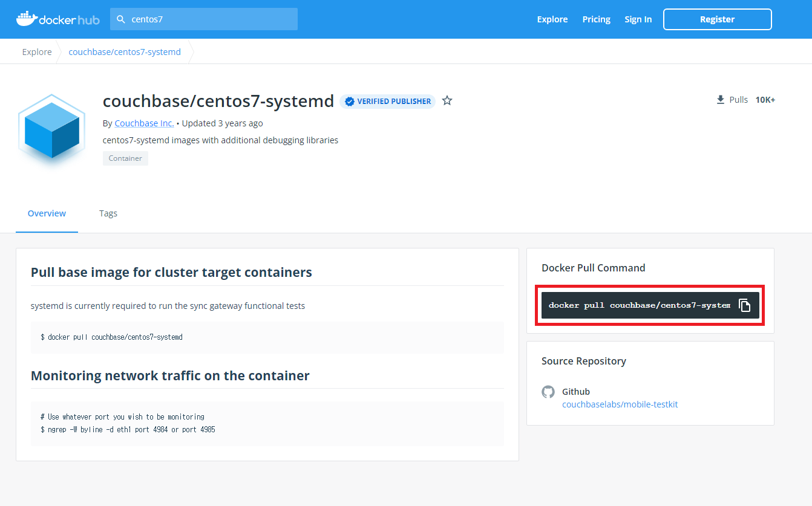Select the Overview tab

coord(47,213)
